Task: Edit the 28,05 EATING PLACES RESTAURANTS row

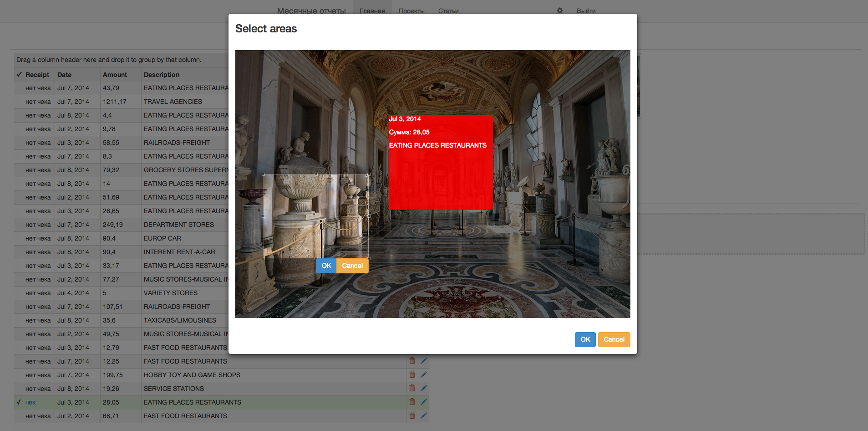Action: click(424, 402)
